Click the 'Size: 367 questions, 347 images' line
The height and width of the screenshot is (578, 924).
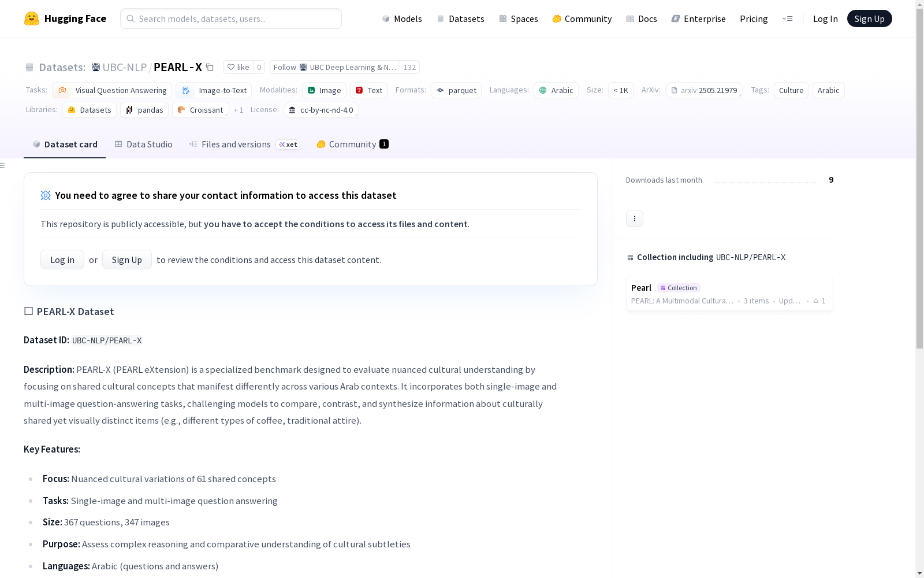[106, 523]
